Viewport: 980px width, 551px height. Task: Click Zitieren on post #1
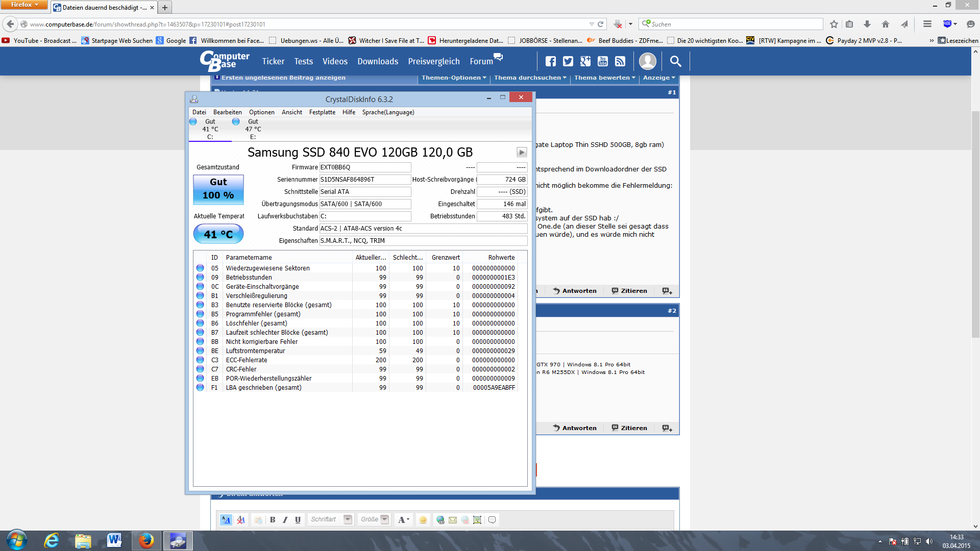pos(629,291)
